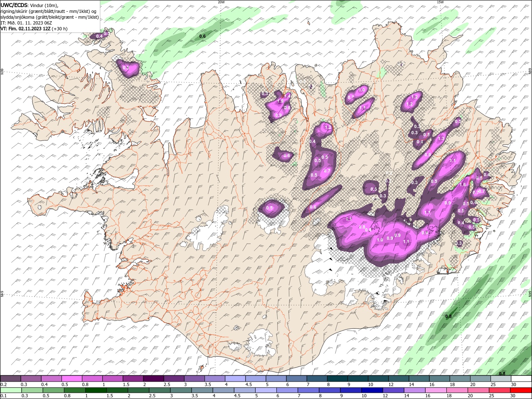Image resolution: width=532 pixels, height=399 pixels.
Task: Select the purple-row swatch starting at 0.2
Action: pos(10,379)
